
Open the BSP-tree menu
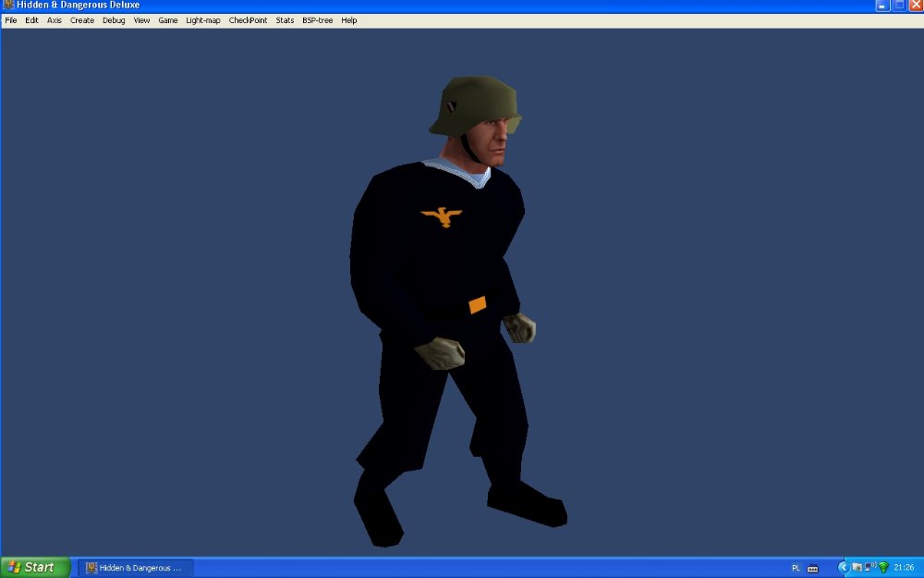click(x=317, y=20)
